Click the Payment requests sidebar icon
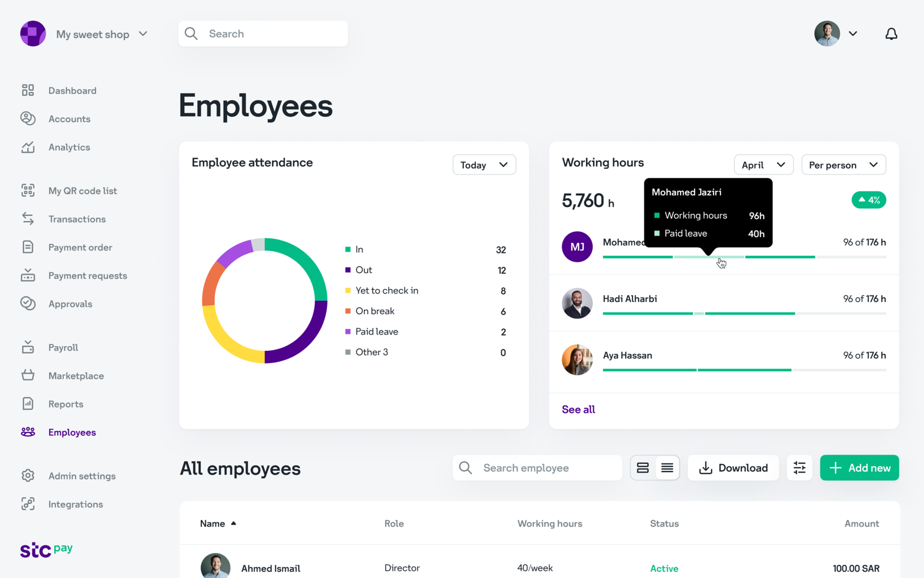The width and height of the screenshot is (924, 578). 28,275
